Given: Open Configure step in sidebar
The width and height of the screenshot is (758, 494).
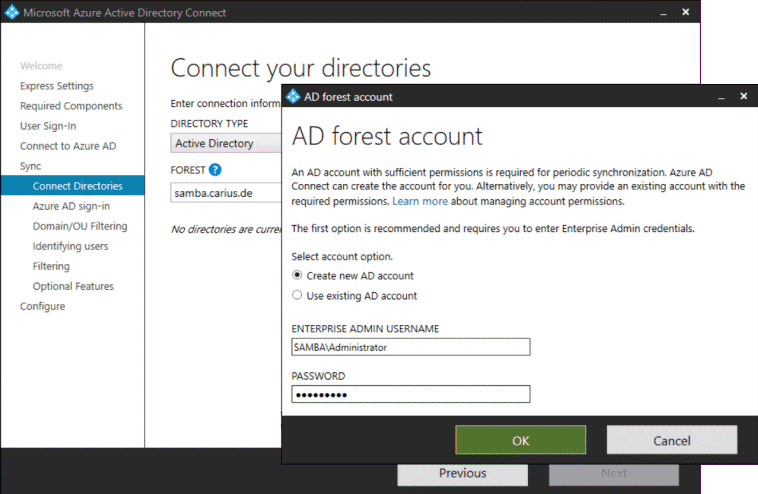Looking at the screenshot, I should (43, 306).
